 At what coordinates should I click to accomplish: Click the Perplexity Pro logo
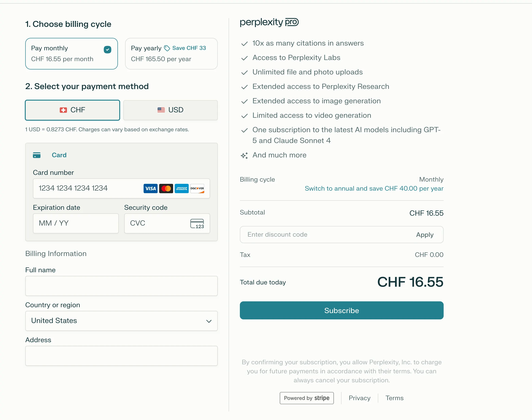[269, 22]
